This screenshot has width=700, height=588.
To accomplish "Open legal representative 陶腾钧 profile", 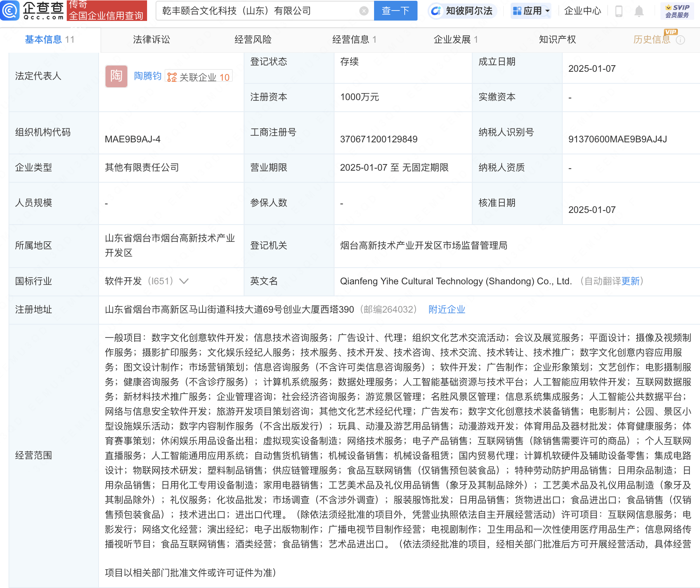I will point(147,76).
